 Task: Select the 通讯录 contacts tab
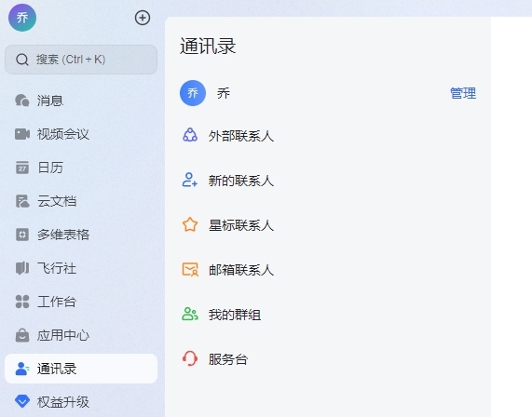tap(81, 369)
